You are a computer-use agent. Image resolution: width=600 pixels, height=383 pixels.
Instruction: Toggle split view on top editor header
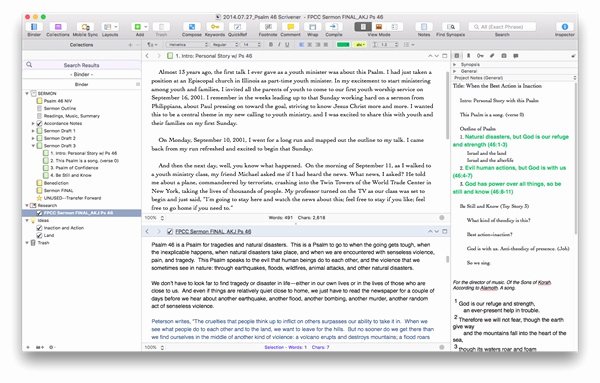(444, 56)
